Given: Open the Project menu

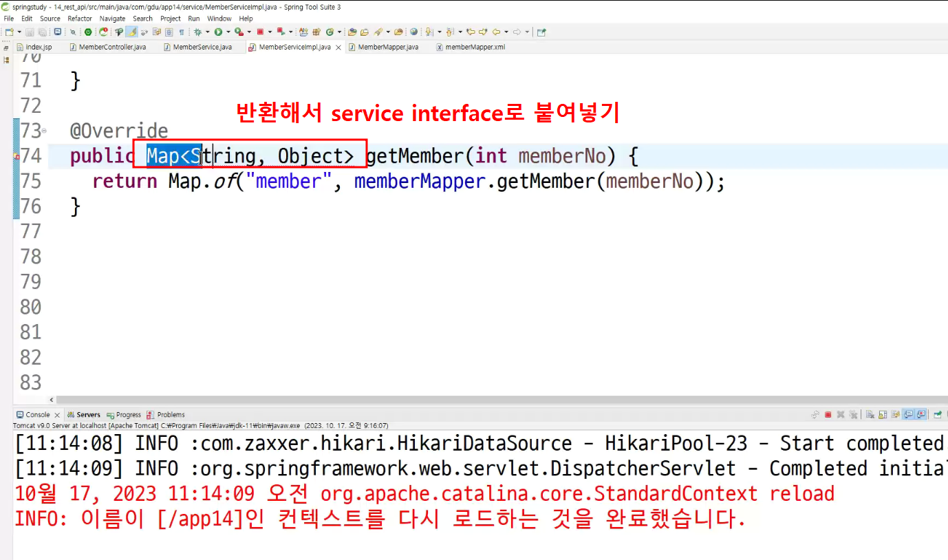Looking at the screenshot, I should [x=171, y=19].
